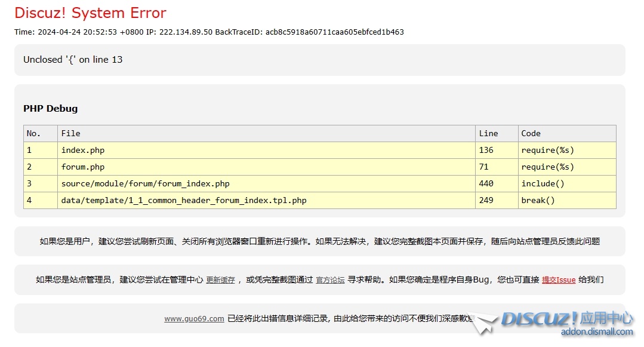644x347 pixels.
Task: Select the index.php file cell
Action: [82, 150]
